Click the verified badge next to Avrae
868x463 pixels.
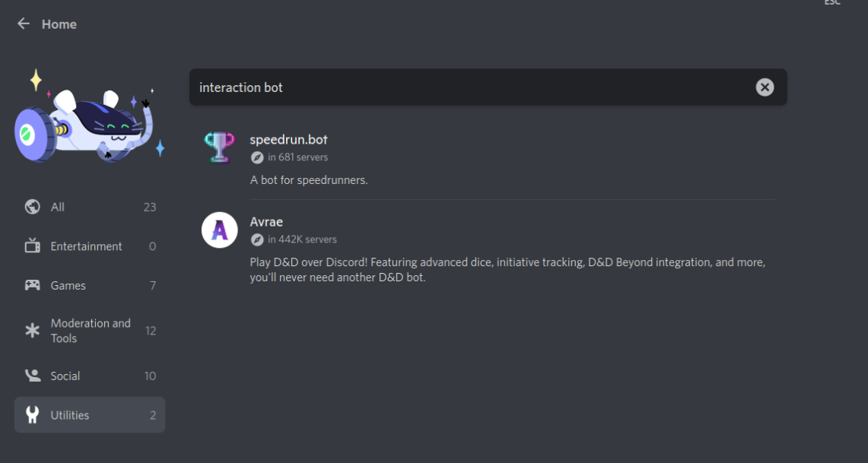click(x=256, y=239)
